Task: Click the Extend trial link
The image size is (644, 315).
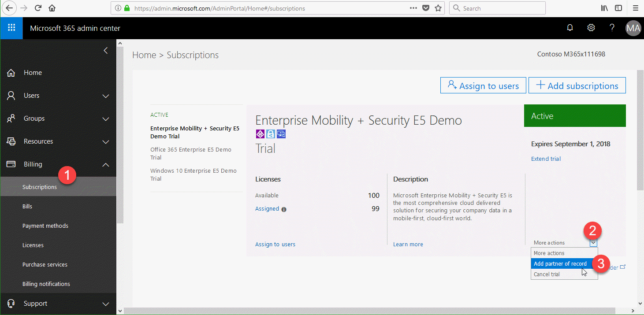Action: [x=546, y=159]
